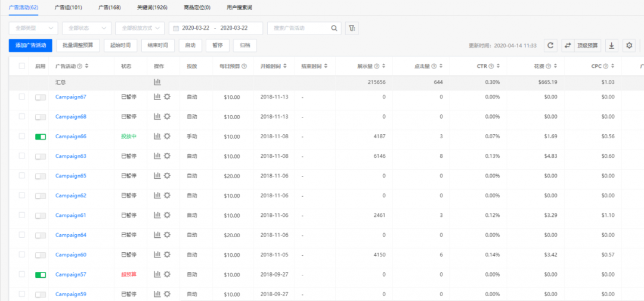Open the 全部状态 status dropdown
The height and width of the screenshot is (301, 644).
(86, 28)
